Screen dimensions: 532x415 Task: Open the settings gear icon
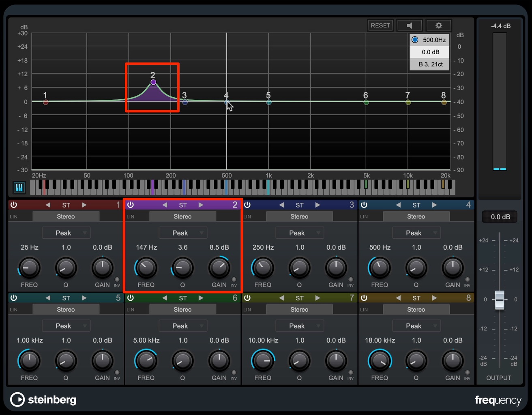[x=439, y=26]
